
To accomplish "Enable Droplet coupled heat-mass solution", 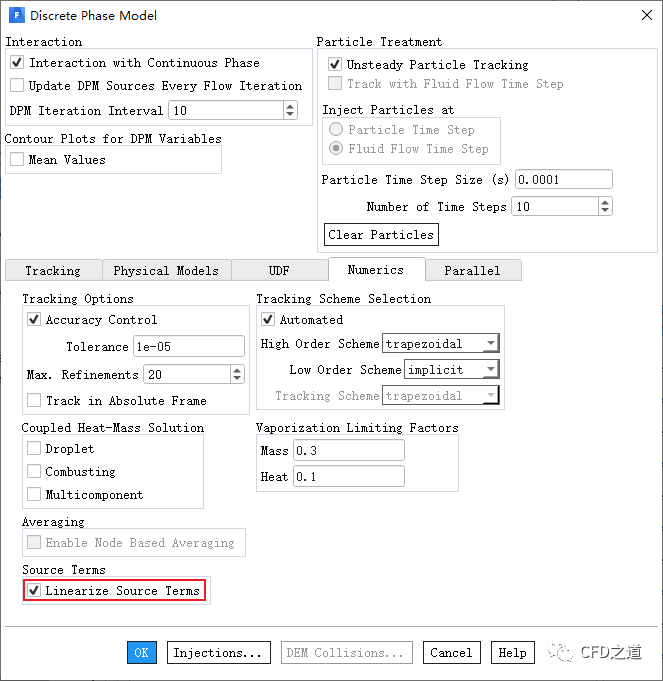I will coord(34,448).
